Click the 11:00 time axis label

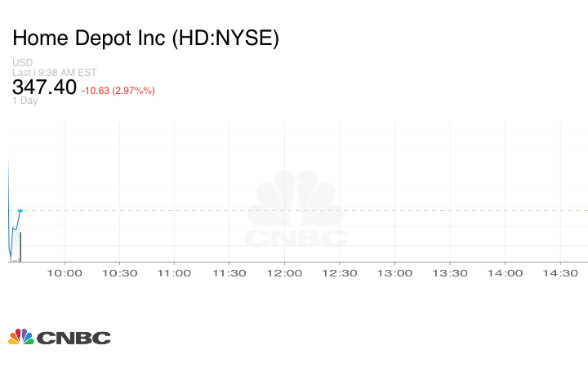point(174,273)
